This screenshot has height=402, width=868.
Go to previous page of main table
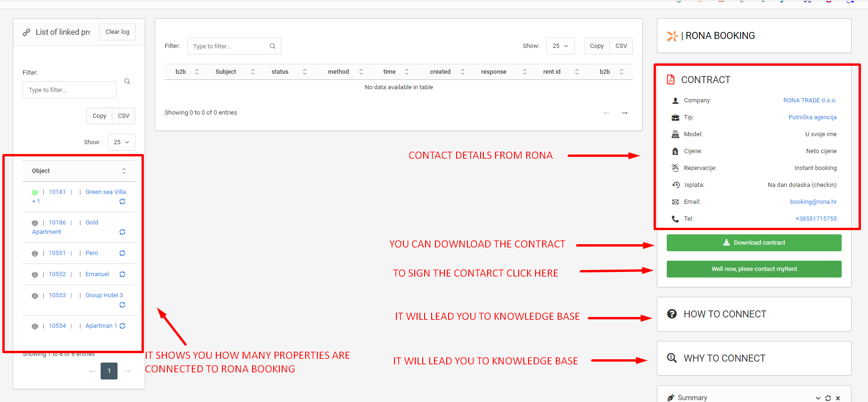pos(607,113)
